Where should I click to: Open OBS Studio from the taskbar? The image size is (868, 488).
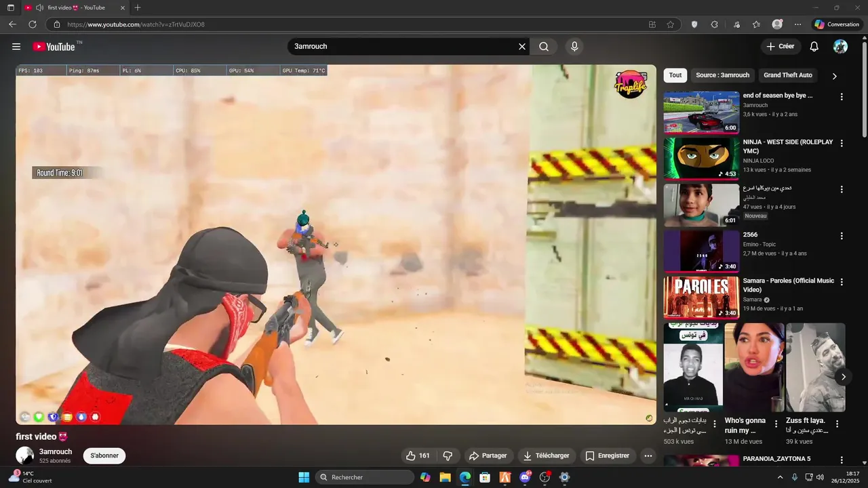(x=545, y=477)
